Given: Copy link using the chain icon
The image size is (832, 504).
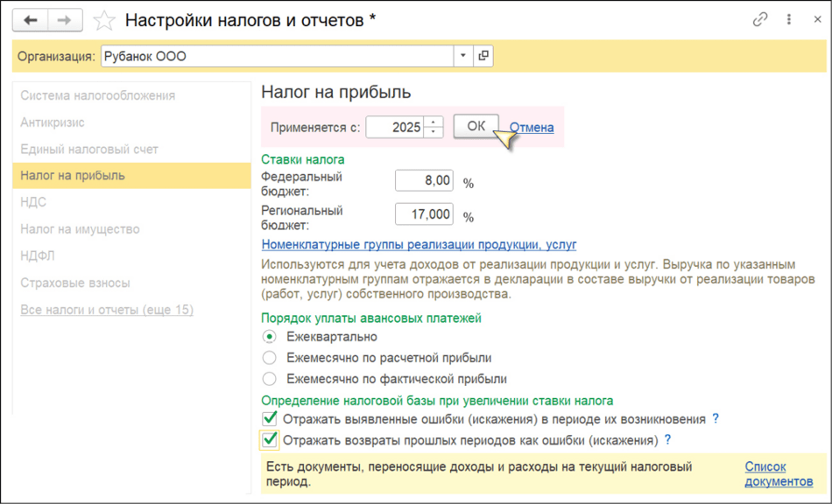Looking at the screenshot, I should click(x=760, y=19).
